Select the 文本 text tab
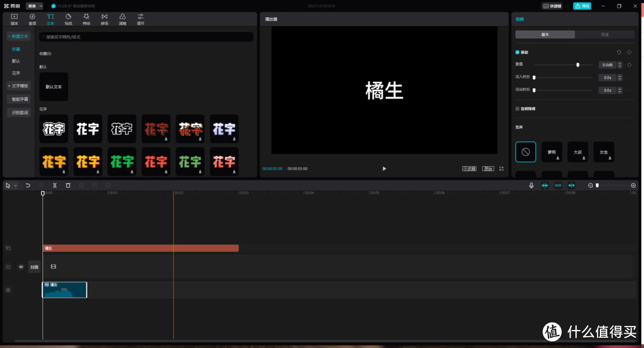This screenshot has width=644, height=348. (x=50, y=19)
